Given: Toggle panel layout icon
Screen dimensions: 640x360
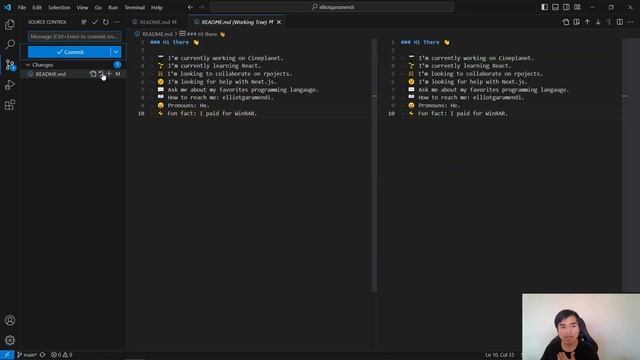Looking at the screenshot, I should 556,7.
